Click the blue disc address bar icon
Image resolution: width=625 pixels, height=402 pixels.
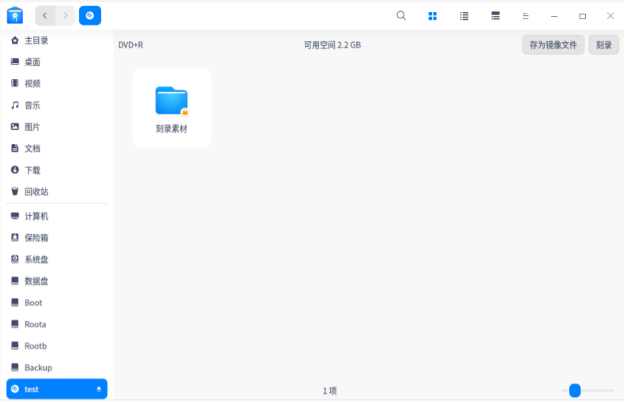tap(90, 16)
